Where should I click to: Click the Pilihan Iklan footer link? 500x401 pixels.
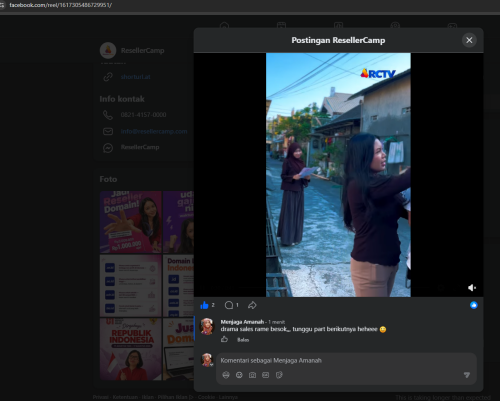click(175, 397)
